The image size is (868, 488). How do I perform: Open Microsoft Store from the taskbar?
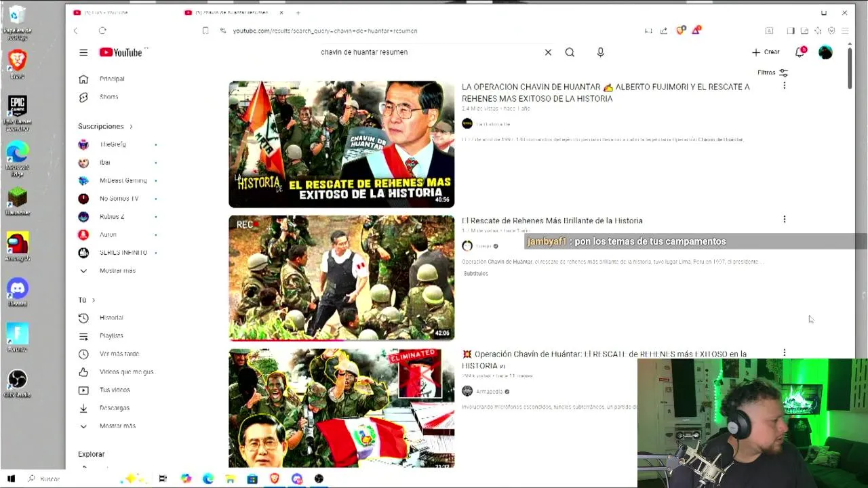pos(252,479)
